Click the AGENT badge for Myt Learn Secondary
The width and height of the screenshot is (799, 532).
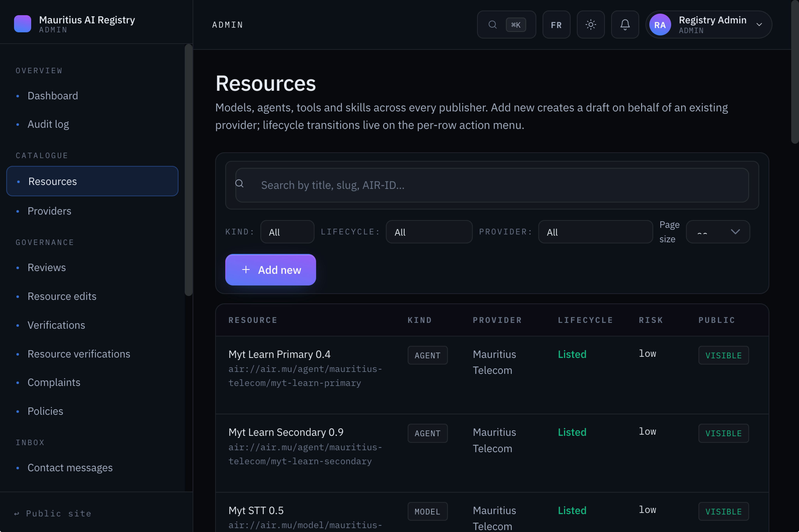click(428, 433)
